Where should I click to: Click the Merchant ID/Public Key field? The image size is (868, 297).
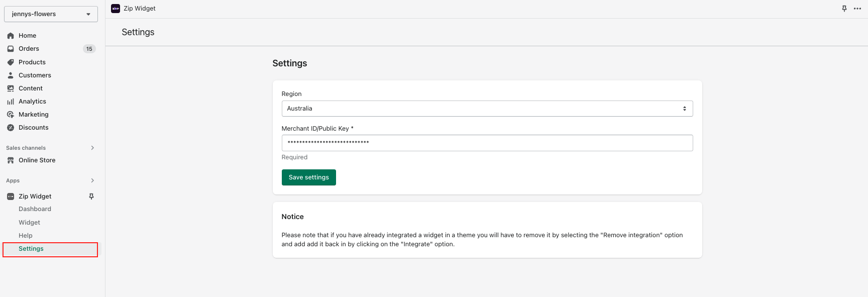coord(487,143)
